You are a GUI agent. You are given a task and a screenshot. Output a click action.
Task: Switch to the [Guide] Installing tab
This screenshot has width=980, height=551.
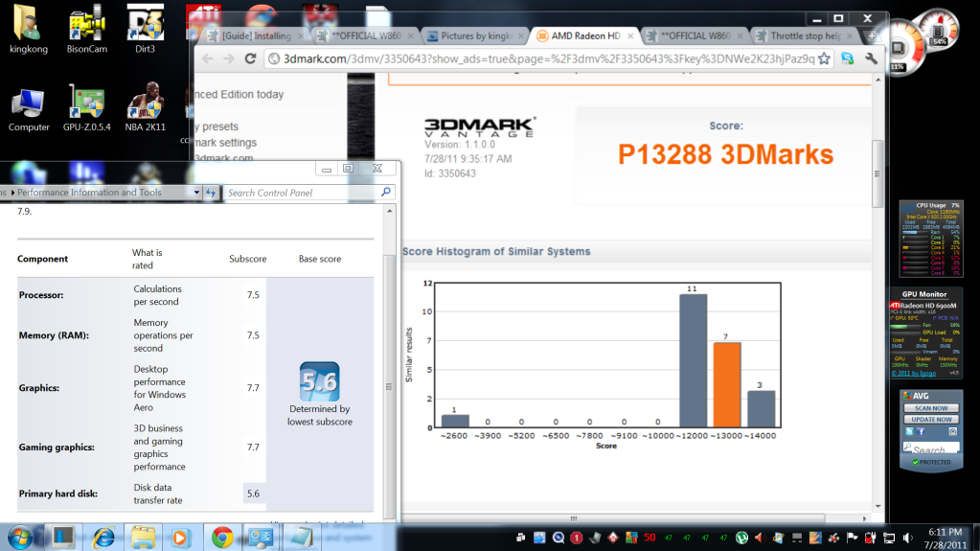pyautogui.click(x=256, y=36)
